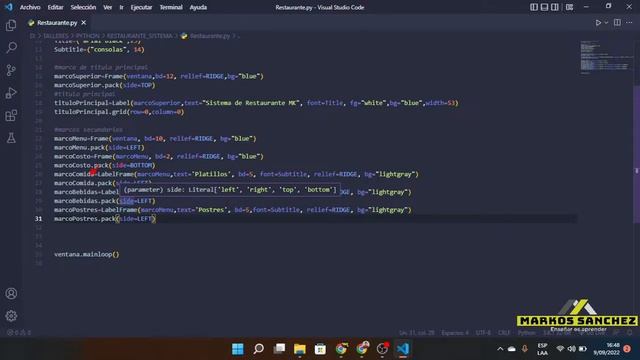Screen dimensions: 640x360
Task: Click the Python language mode status item
Action: pos(527,333)
